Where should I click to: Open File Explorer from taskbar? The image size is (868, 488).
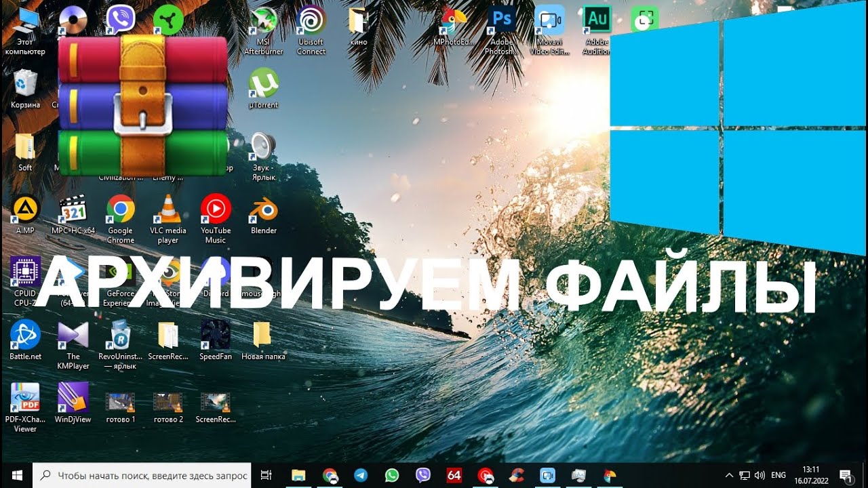(298, 475)
